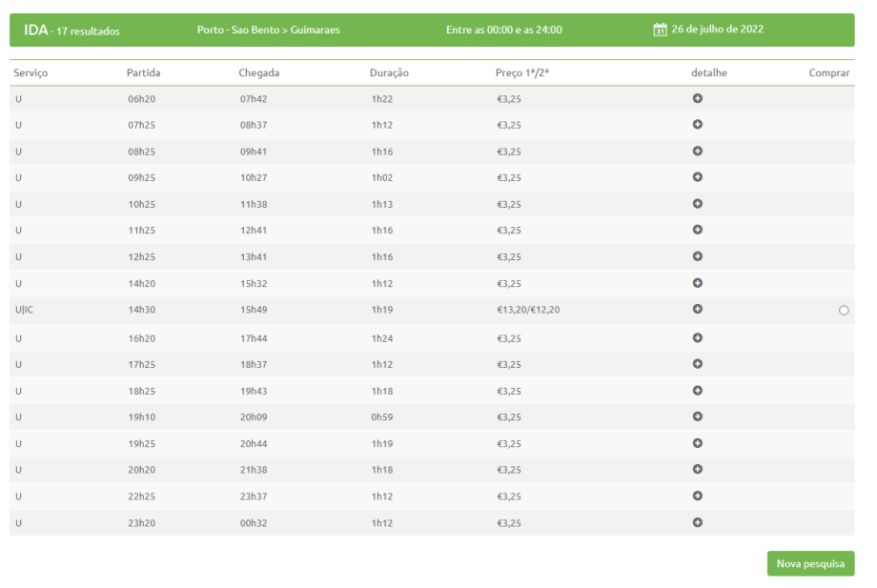Click the 17h25 departure plus icon
This screenshot has width=877, height=588.
(697, 364)
